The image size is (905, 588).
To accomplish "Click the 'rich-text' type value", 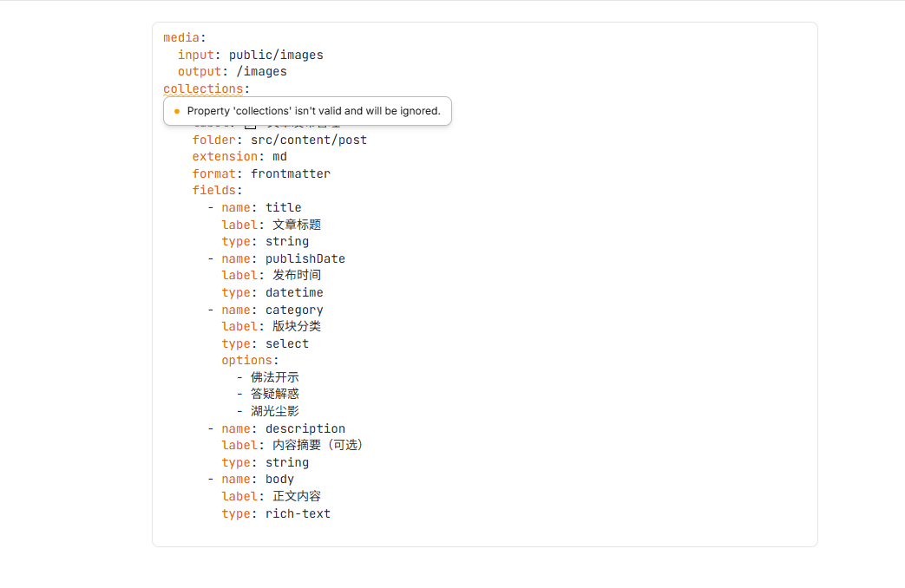I will 298,513.
